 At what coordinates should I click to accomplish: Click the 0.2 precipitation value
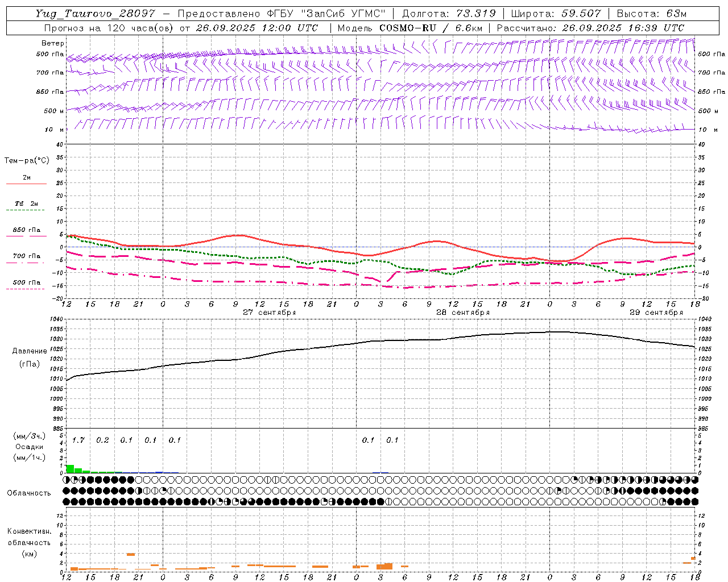coord(102,440)
